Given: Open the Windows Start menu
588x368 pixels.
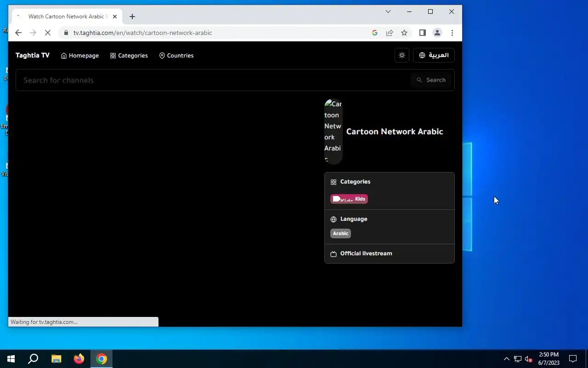Looking at the screenshot, I should tap(11, 359).
